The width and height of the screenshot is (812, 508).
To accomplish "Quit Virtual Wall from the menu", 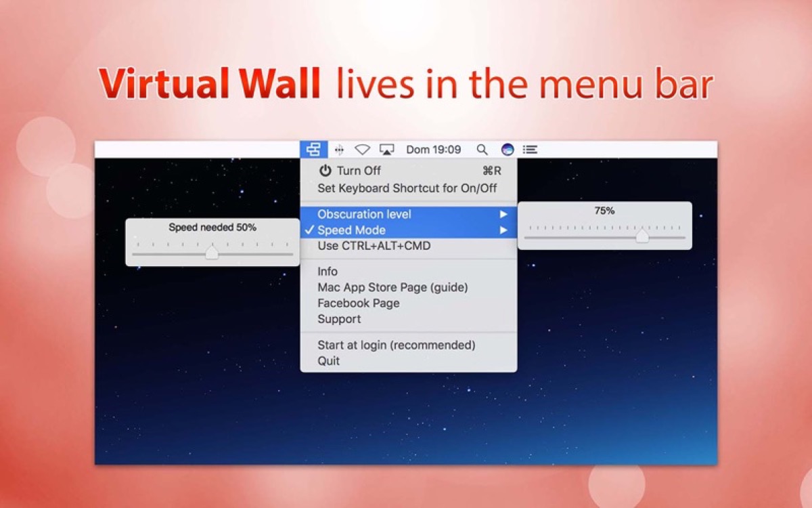I will 409,361.
